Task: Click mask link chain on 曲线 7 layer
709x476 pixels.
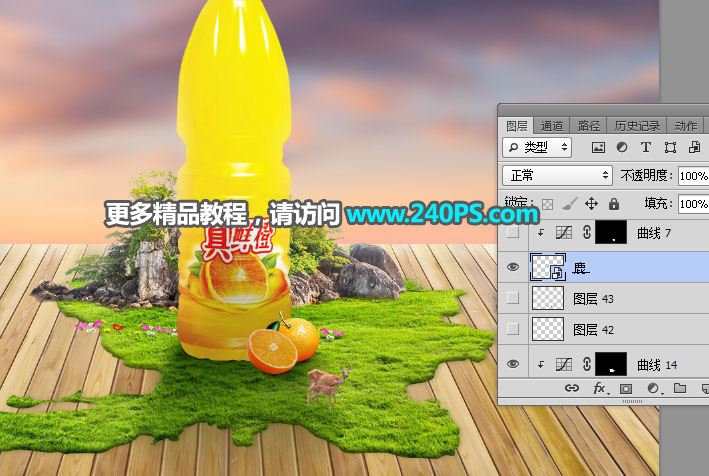Action: 586,232
